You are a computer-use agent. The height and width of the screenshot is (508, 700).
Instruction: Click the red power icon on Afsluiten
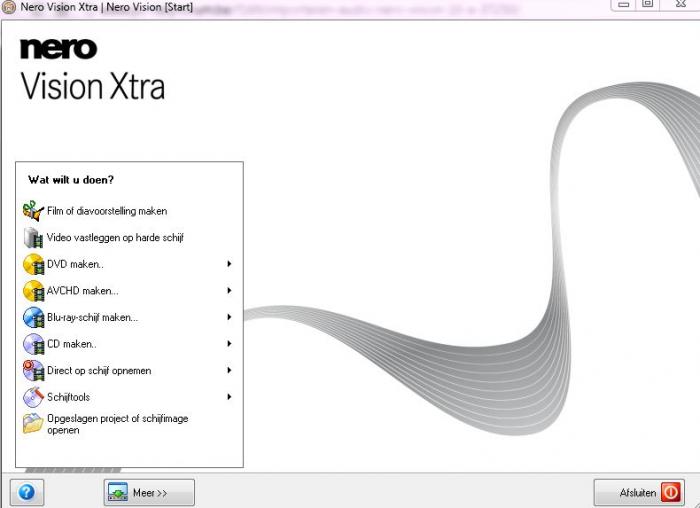point(671,492)
